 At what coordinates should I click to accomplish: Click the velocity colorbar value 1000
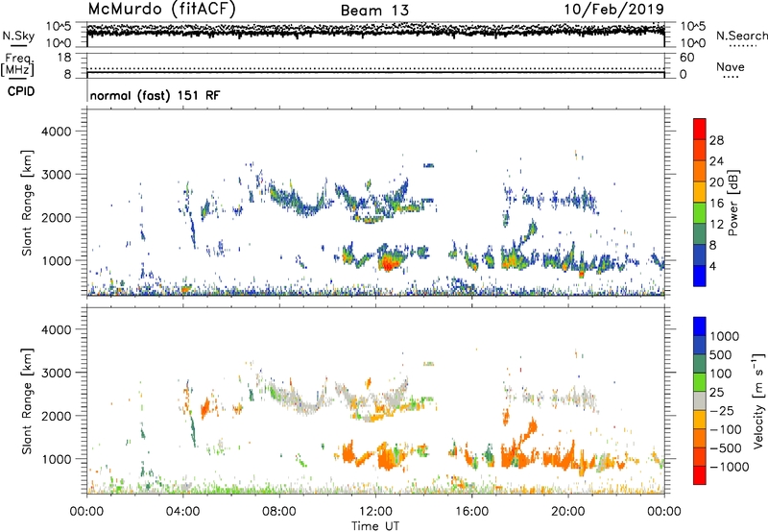[725, 336]
